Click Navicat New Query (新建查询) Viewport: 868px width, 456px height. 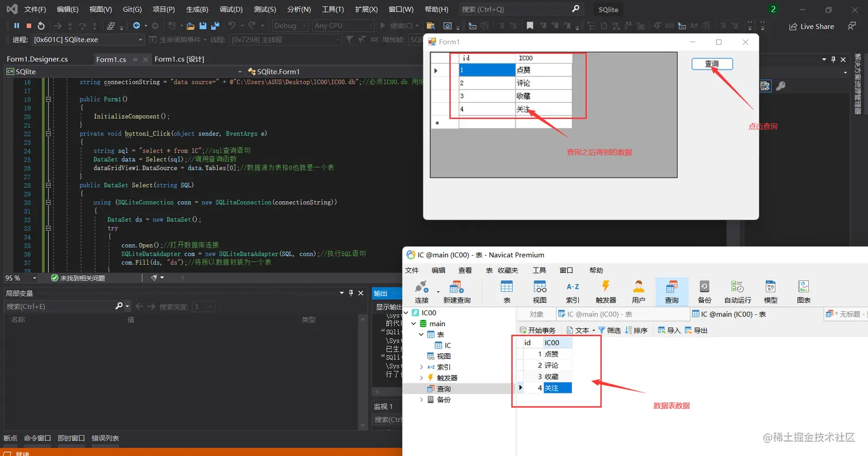click(457, 292)
